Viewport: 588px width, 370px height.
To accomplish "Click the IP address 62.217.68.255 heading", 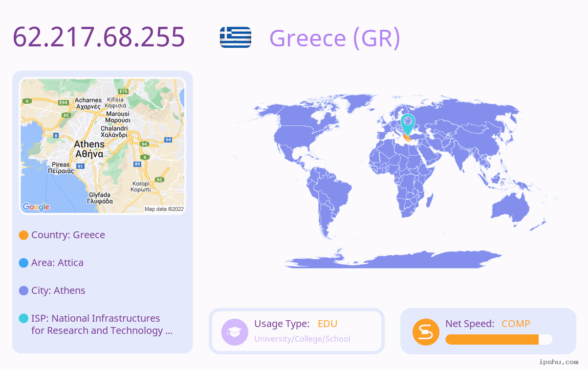I will click(x=99, y=37).
